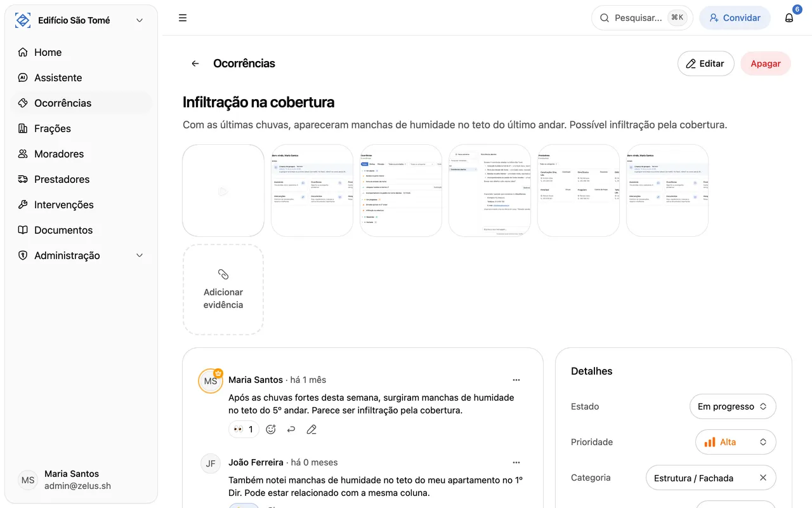Click the ⌘K shortcut badge in the search box
The height and width of the screenshot is (508, 812).
pyautogui.click(x=678, y=18)
